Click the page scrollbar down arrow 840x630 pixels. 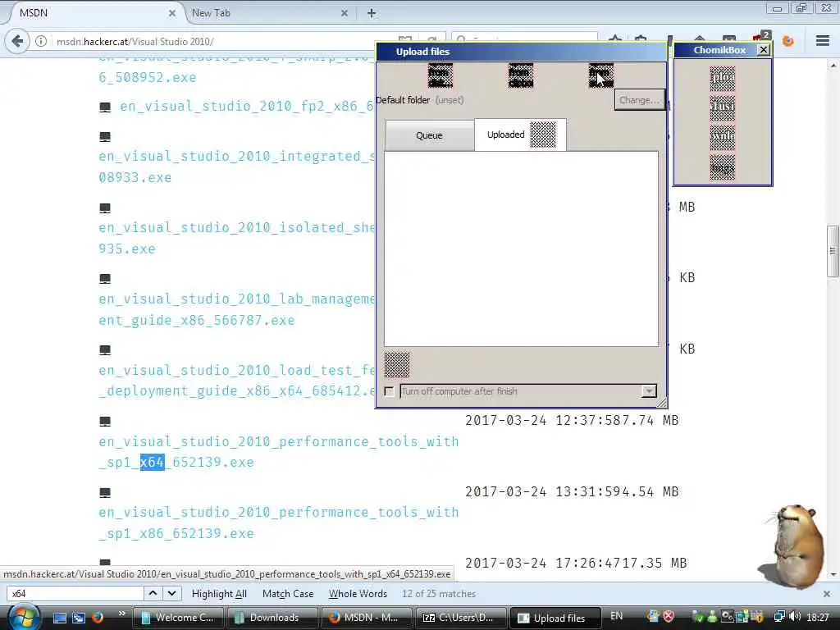pyautogui.click(x=833, y=574)
